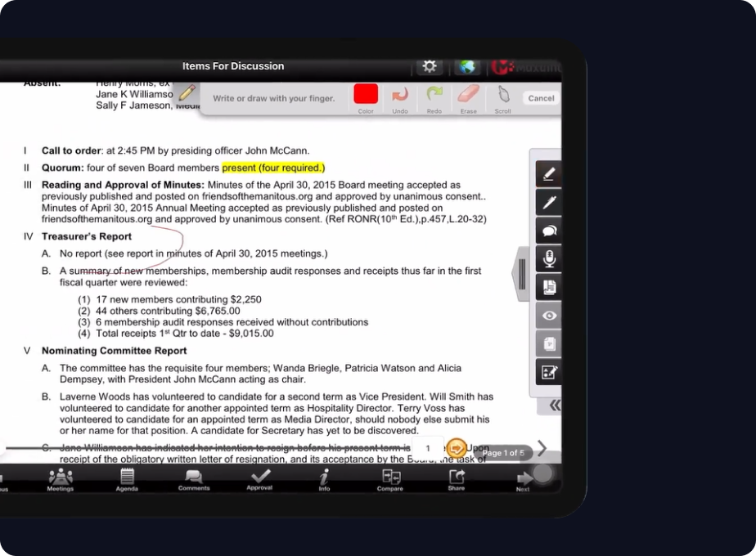Collapse side panel with double chevron

[x=555, y=405]
